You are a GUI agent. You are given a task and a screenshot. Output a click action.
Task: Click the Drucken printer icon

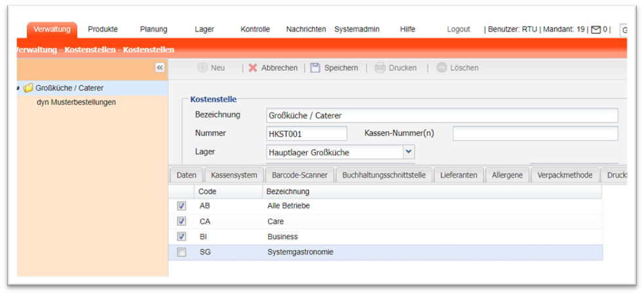380,68
